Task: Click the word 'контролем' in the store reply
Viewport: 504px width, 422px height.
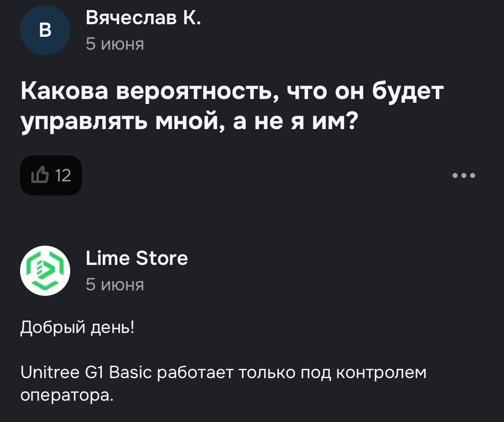Action: [382, 373]
